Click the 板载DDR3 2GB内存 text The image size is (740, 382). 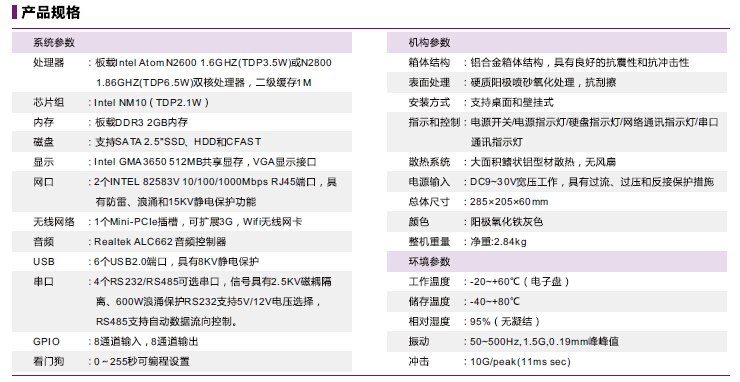coord(141,122)
